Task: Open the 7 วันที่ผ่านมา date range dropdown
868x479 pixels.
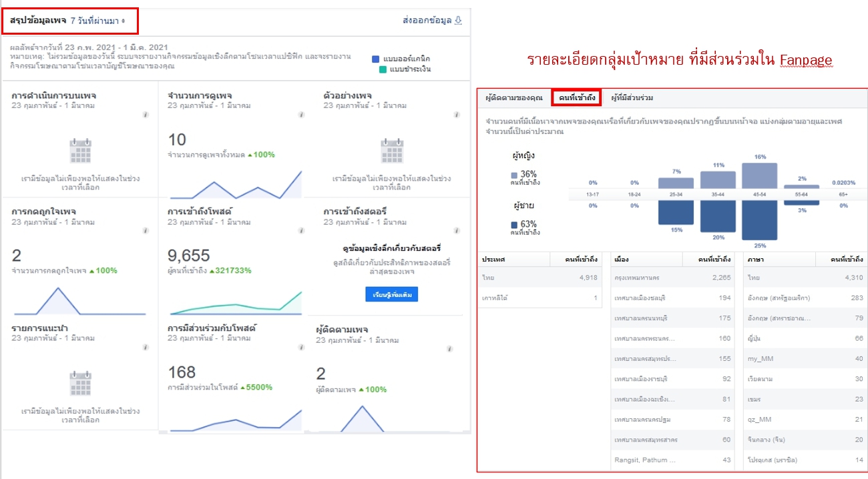Action: click(x=97, y=21)
